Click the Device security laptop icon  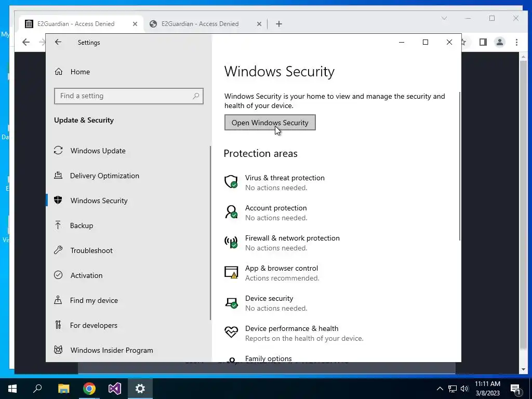(x=231, y=302)
